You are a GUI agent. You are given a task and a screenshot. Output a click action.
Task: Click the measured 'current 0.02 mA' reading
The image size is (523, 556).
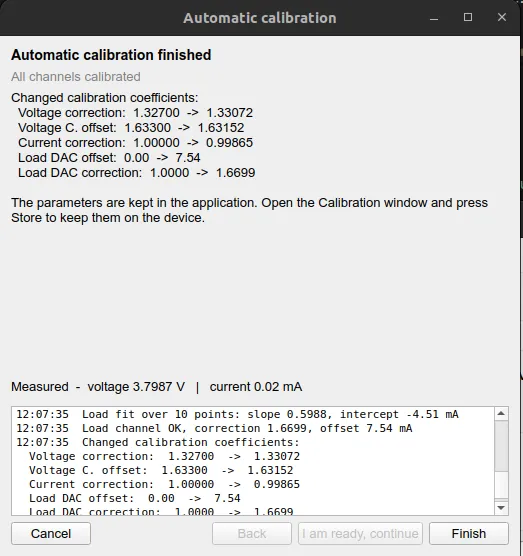(x=256, y=387)
